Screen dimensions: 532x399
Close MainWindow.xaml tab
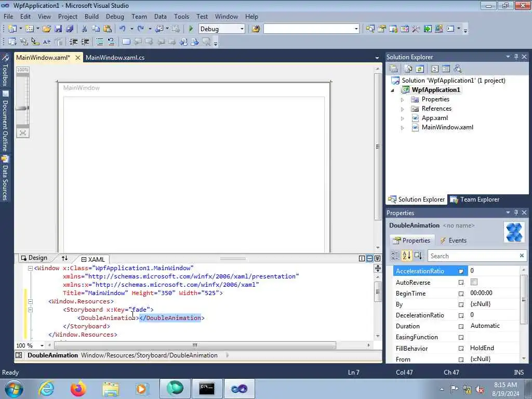78,57
